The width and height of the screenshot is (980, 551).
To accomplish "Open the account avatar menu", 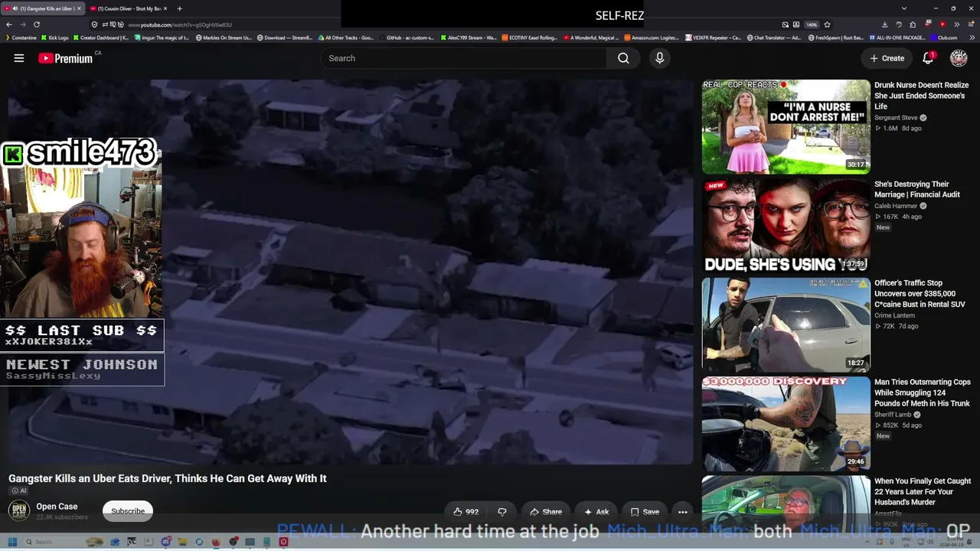I will 959,58.
